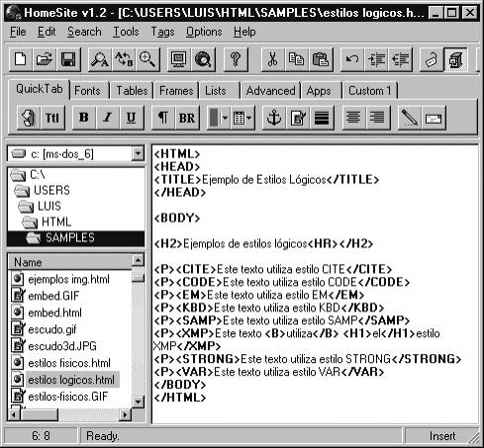484x448 pixels.
Task: Insert a paragraph tag with ¶ button
Action: point(163,118)
